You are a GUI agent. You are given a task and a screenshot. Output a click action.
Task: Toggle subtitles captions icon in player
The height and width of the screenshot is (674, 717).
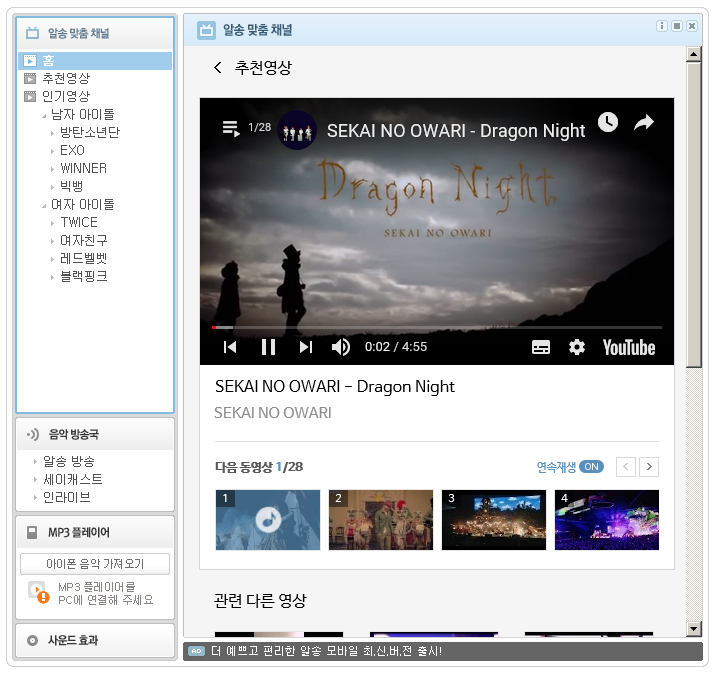[541, 348]
